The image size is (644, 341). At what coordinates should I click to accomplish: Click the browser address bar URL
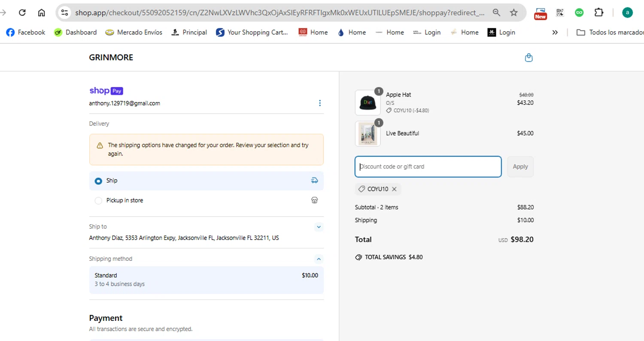280,12
